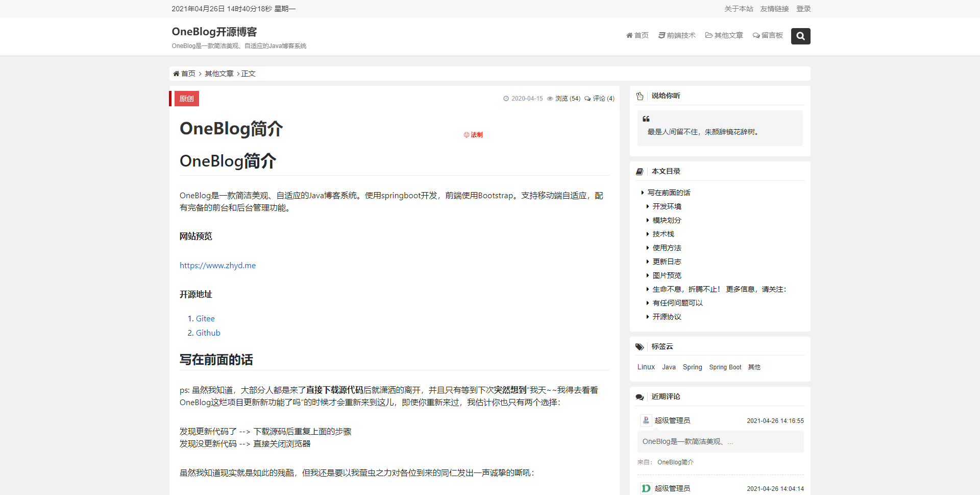Open the OneBlog简介 source link under the comment
The height and width of the screenshot is (495, 980).
pyautogui.click(x=675, y=462)
